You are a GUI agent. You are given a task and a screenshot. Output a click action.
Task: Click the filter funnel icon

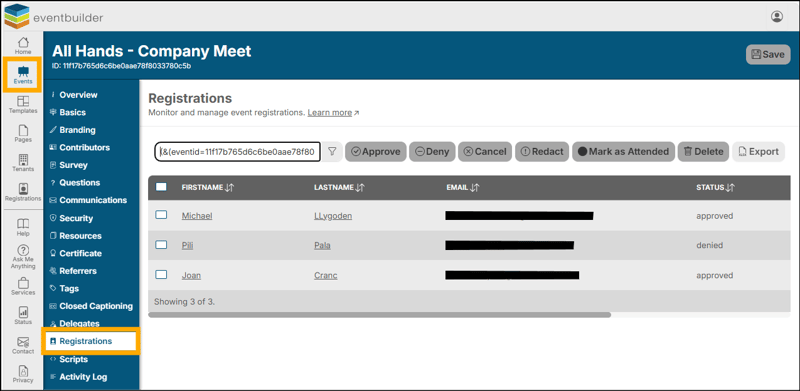pyautogui.click(x=332, y=152)
